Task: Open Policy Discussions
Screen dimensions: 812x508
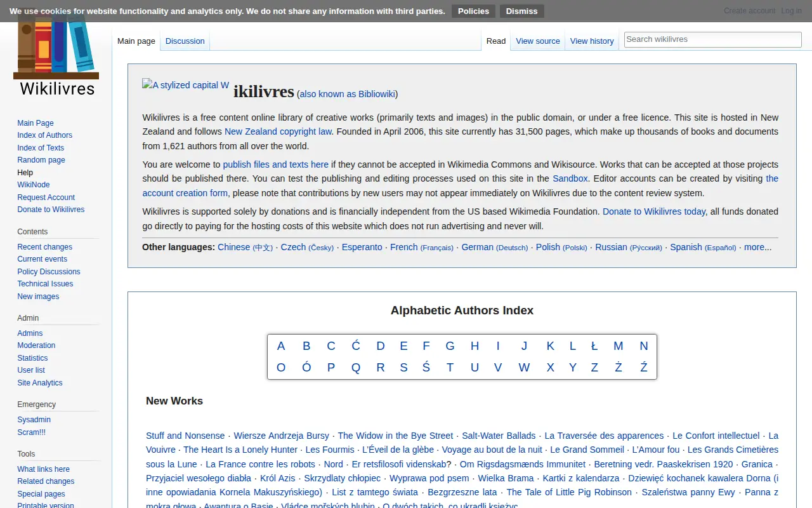Action: [49, 272]
